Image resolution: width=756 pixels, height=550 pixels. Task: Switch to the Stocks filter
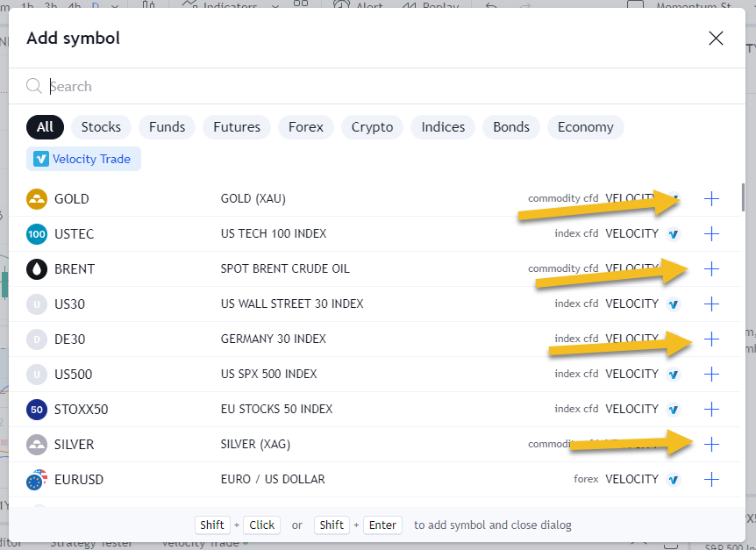[101, 127]
